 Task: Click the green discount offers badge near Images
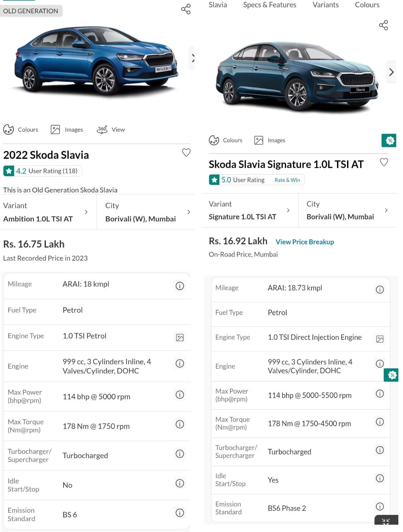coord(389,141)
